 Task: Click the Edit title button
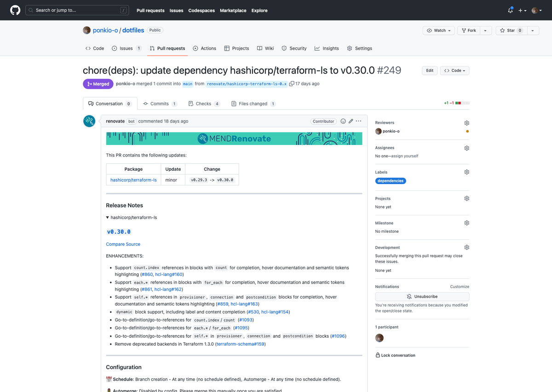tap(430, 70)
